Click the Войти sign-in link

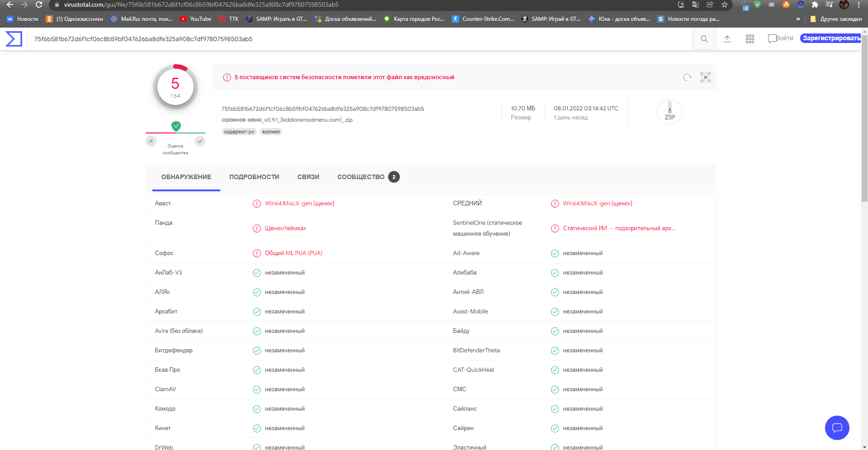click(785, 38)
